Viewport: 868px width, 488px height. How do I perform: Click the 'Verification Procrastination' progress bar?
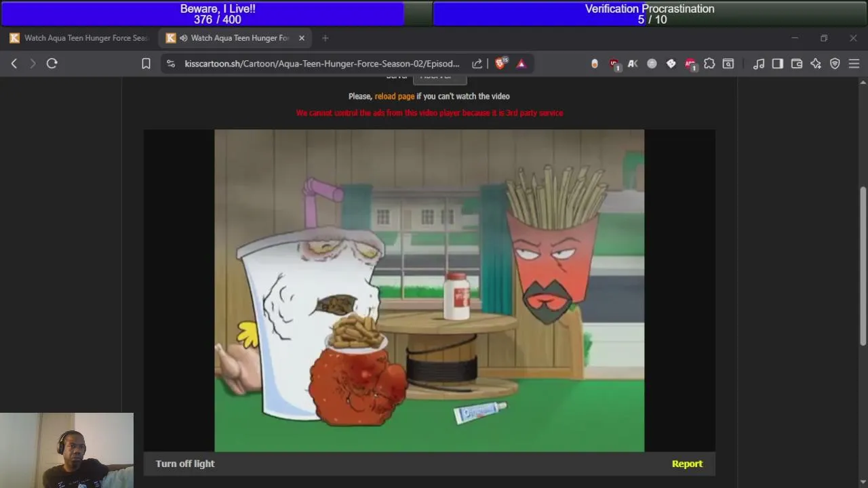pyautogui.click(x=650, y=14)
